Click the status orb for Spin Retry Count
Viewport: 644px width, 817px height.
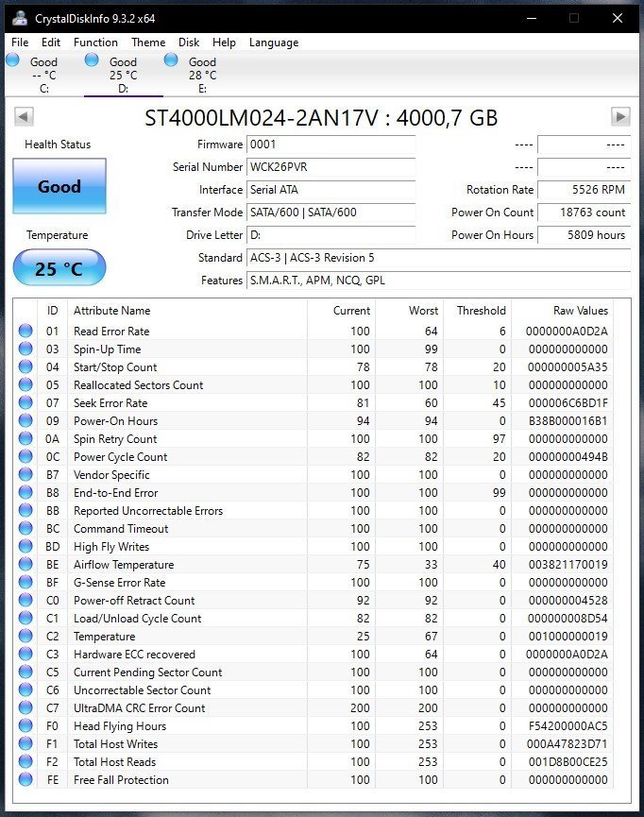pos(25,438)
